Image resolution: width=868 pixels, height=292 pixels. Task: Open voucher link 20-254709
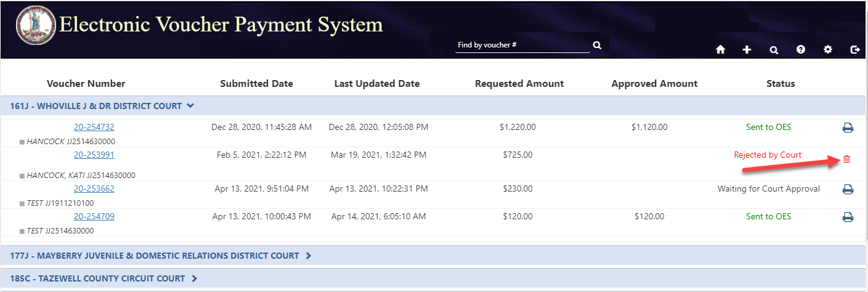[94, 217]
